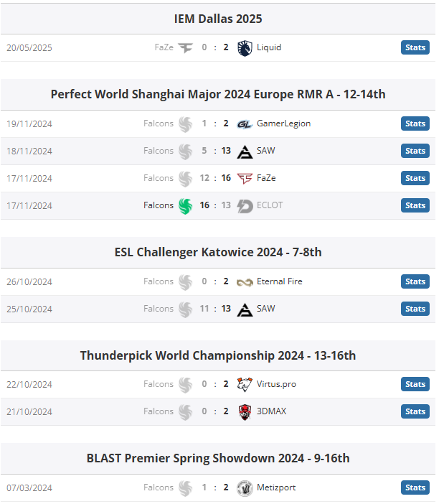Screen dimensions: 444x504
Task: Open Thunderpick World Championship 2024 heading
Action: click(218, 356)
